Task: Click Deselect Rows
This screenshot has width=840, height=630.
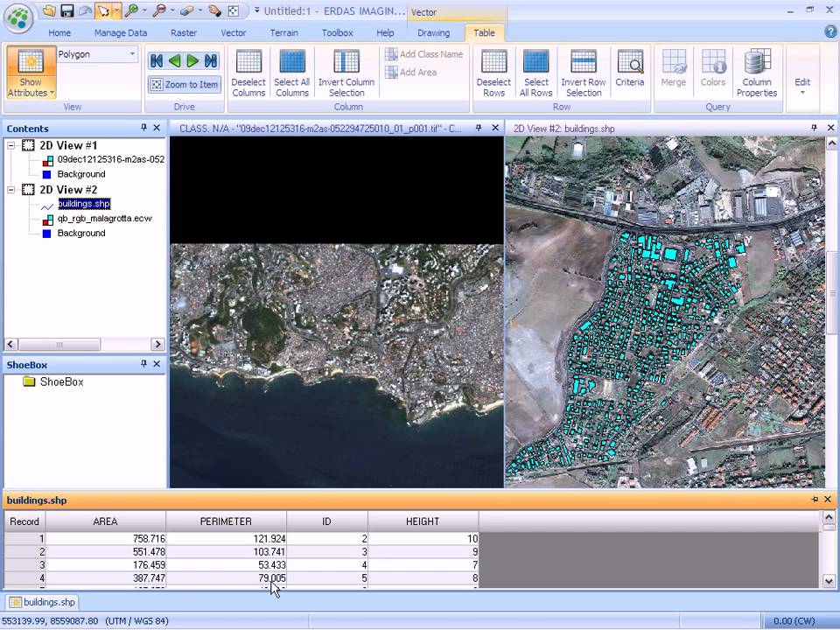Action: (x=493, y=73)
